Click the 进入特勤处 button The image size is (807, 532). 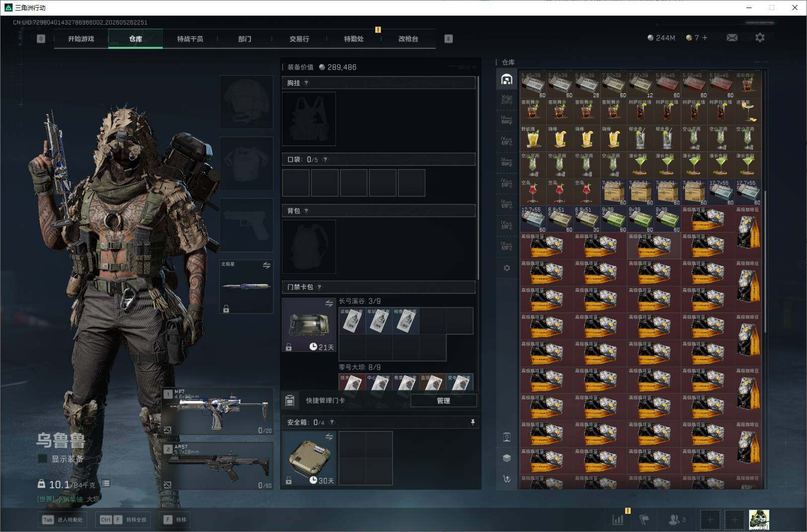pos(62,519)
